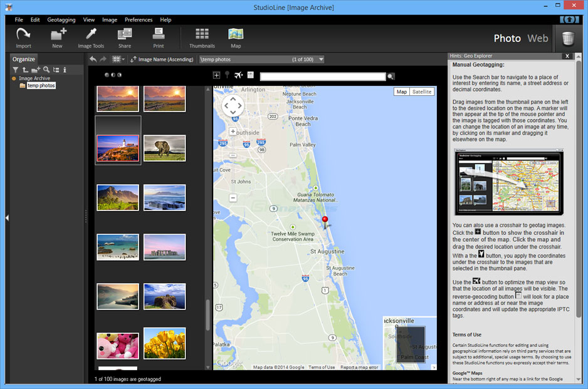
Task: Switch to Thumbnails view
Action: [x=202, y=38]
